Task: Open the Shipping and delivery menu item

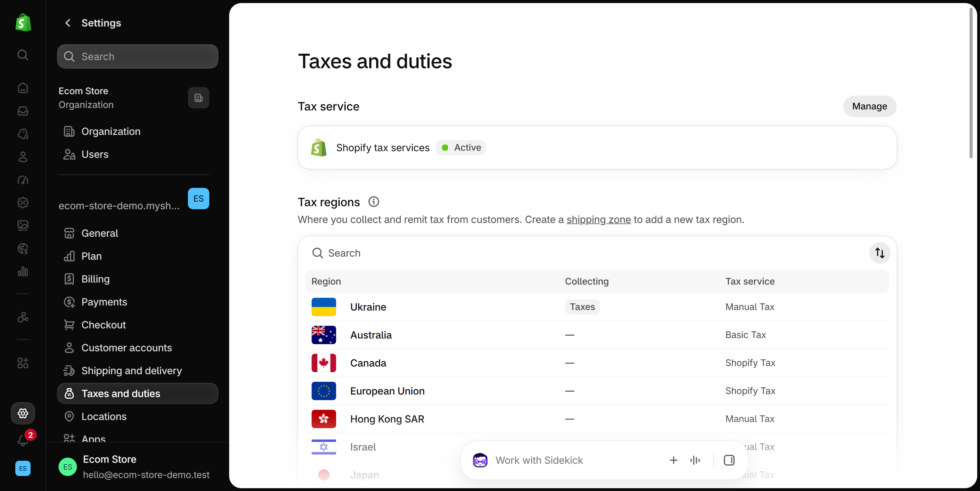Action: (138, 370)
